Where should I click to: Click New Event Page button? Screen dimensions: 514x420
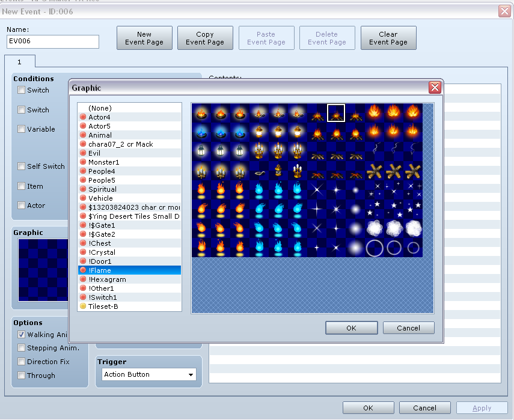144,38
